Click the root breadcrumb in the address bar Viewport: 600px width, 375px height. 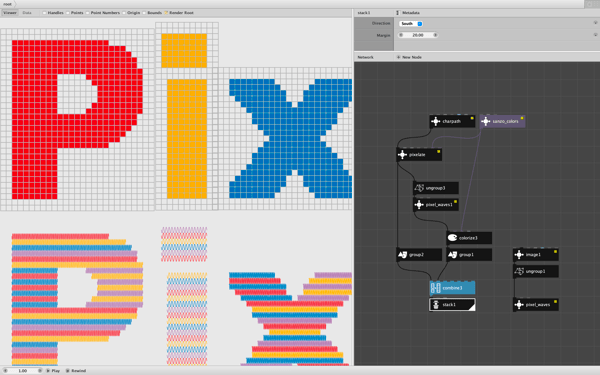[7, 4]
